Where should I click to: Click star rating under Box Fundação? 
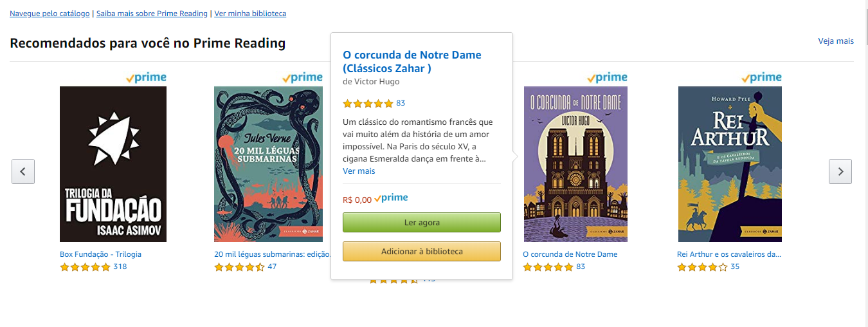point(85,267)
